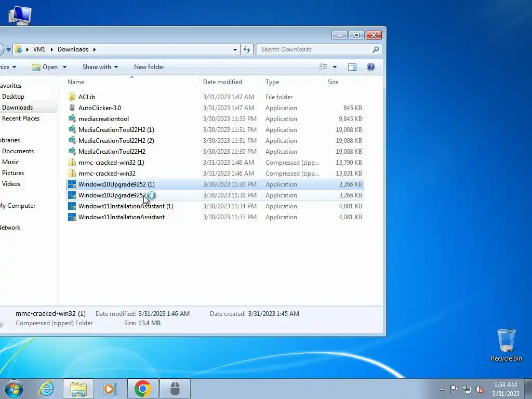
Task: Select the Windows10Upgrade9252 file name
Action: point(112,195)
